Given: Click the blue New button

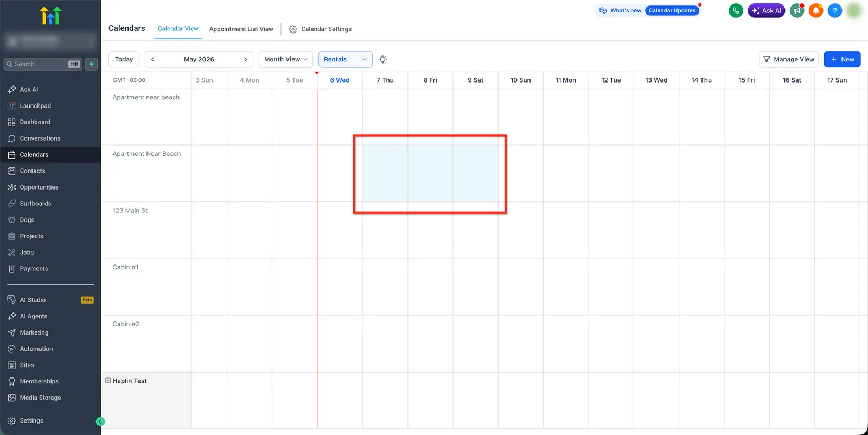Looking at the screenshot, I should coord(842,59).
